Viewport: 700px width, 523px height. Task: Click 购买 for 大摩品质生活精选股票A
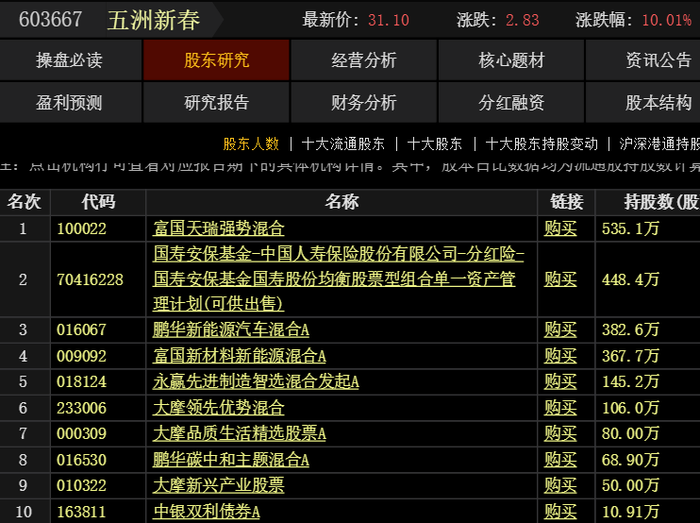pyautogui.click(x=560, y=433)
